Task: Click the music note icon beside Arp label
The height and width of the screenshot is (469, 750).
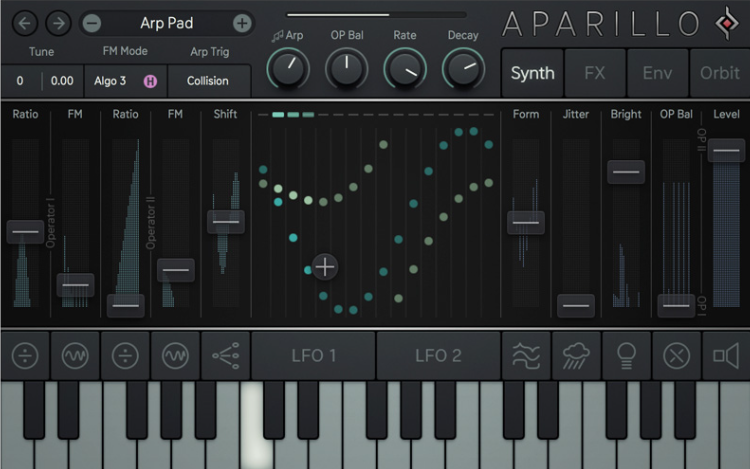Action: pos(277,36)
